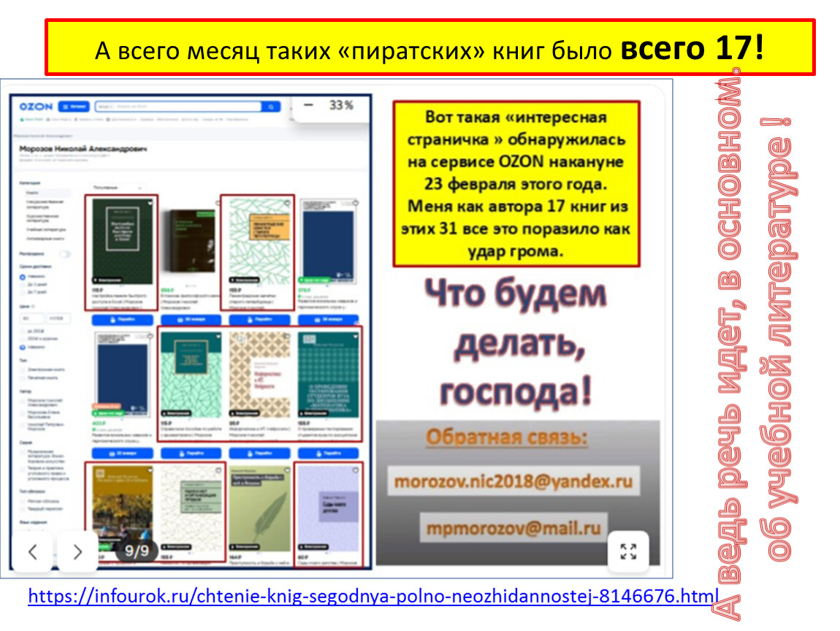Image resolution: width=840 pixels, height=631 pixels.
Task: Open the Популярные sorting dropdown
Action: click(117, 188)
